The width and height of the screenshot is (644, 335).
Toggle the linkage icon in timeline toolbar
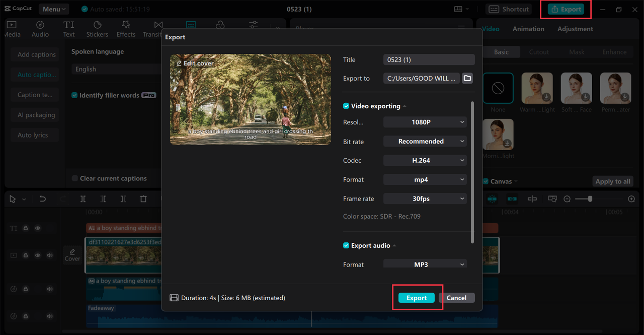(x=512, y=199)
